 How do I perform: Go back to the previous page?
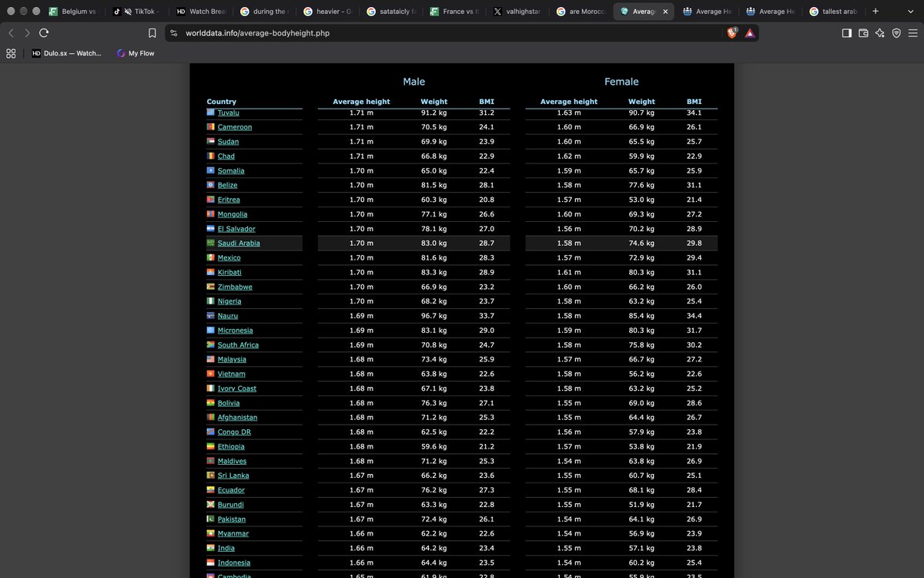[x=11, y=33]
